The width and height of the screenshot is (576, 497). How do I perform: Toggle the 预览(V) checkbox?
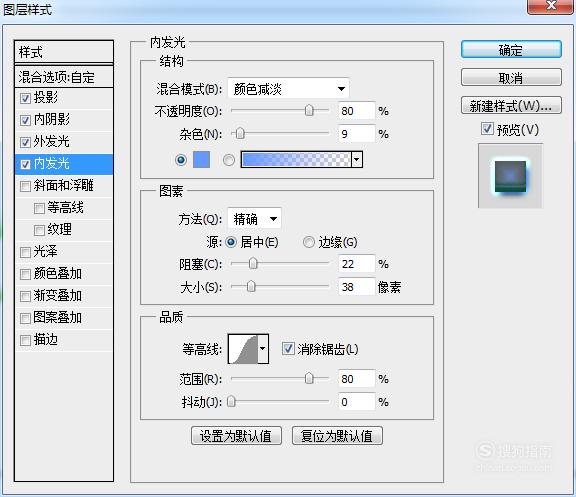coord(487,129)
